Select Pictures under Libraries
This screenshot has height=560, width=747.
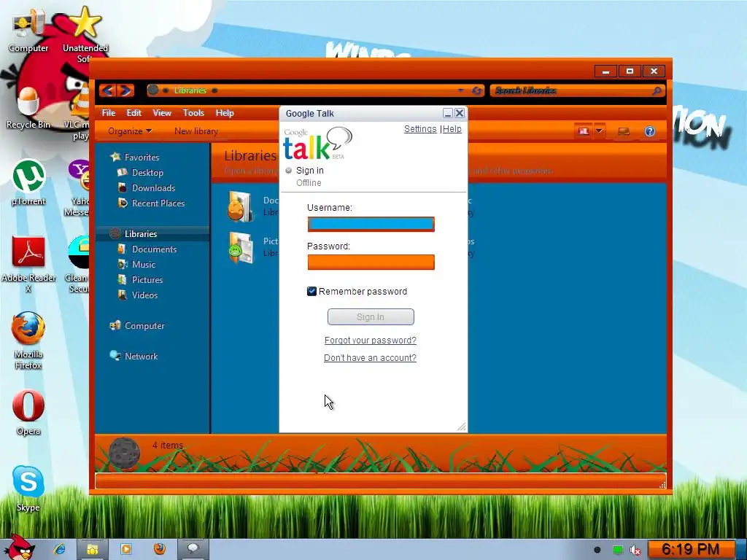tap(147, 279)
